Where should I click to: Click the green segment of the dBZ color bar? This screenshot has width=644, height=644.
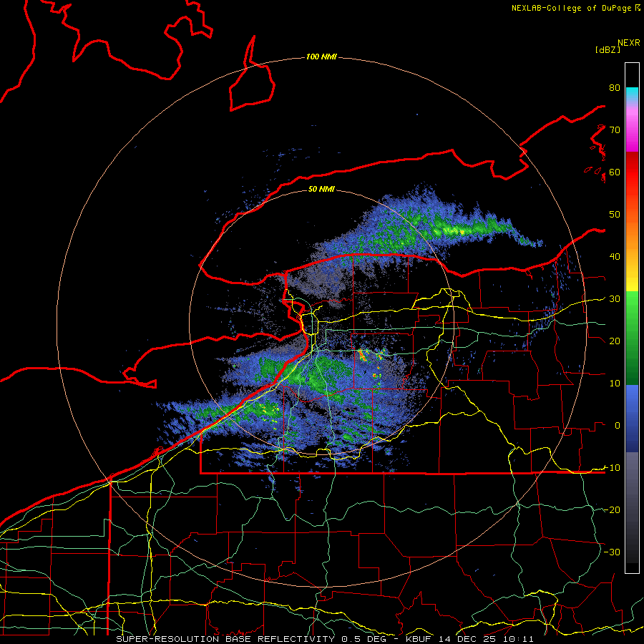[x=632, y=338]
